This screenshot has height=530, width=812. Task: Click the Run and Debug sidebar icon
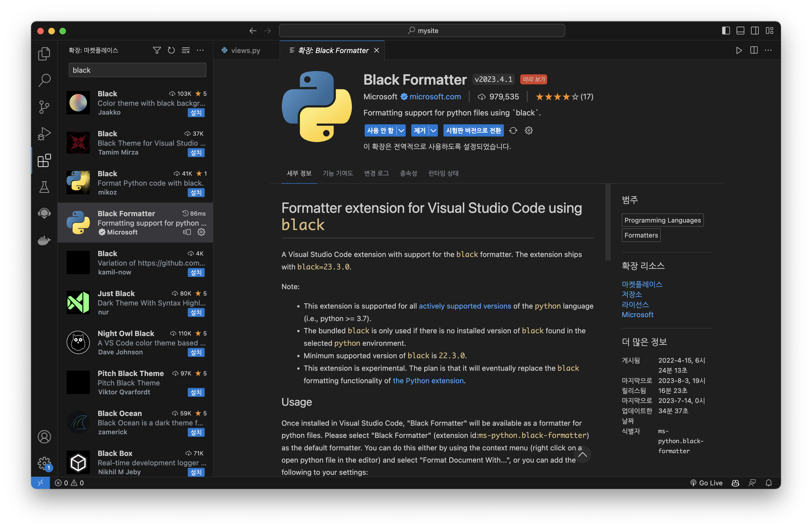44,133
